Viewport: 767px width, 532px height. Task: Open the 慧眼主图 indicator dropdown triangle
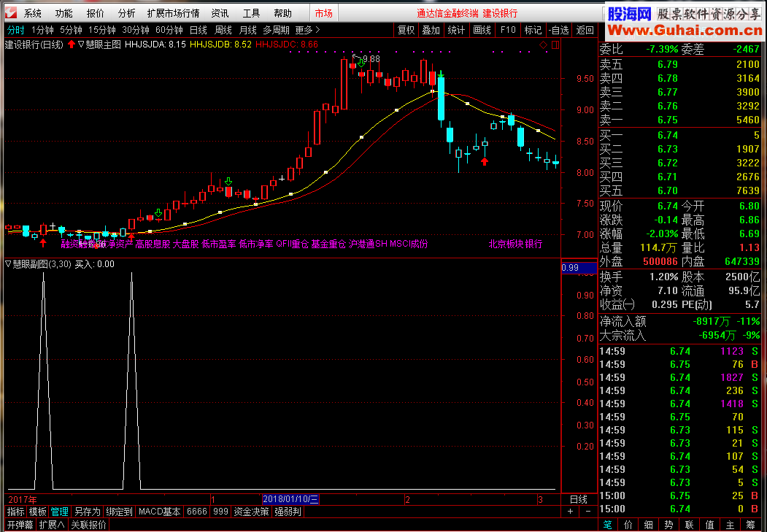point(81,45)
